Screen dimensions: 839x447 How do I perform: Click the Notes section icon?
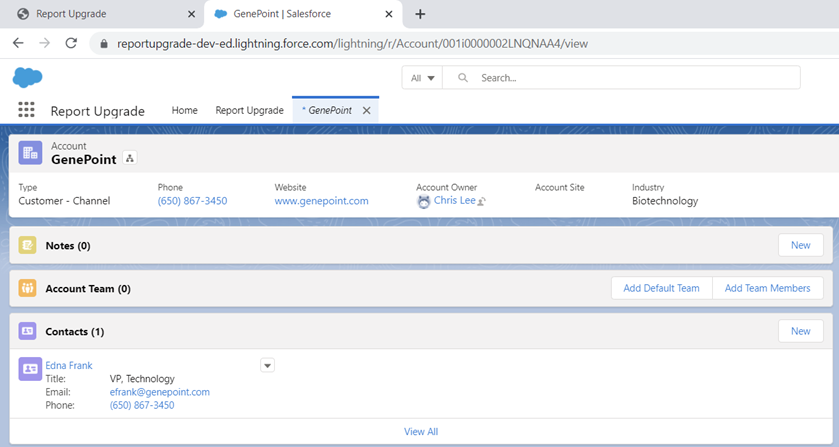tap(27, 245)
